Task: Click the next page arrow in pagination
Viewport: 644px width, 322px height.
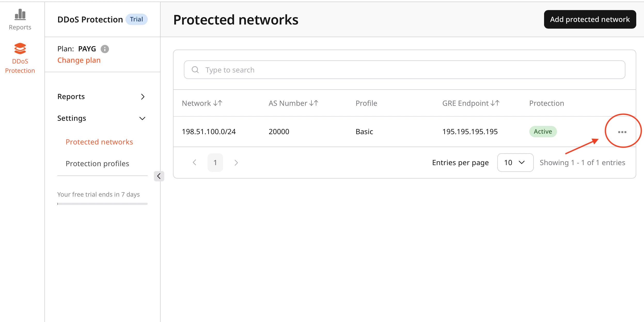Action: (x=236, y=162)
